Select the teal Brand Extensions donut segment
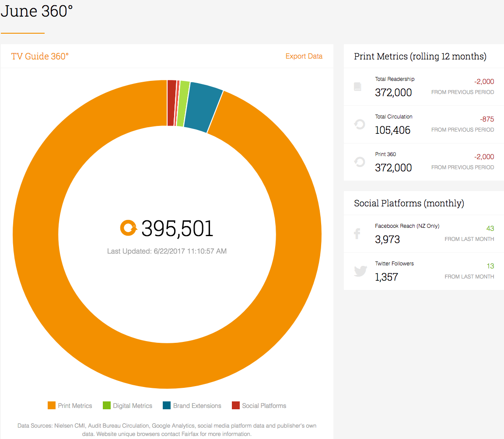This screenshot has width=504, height=439. (203, 108)
